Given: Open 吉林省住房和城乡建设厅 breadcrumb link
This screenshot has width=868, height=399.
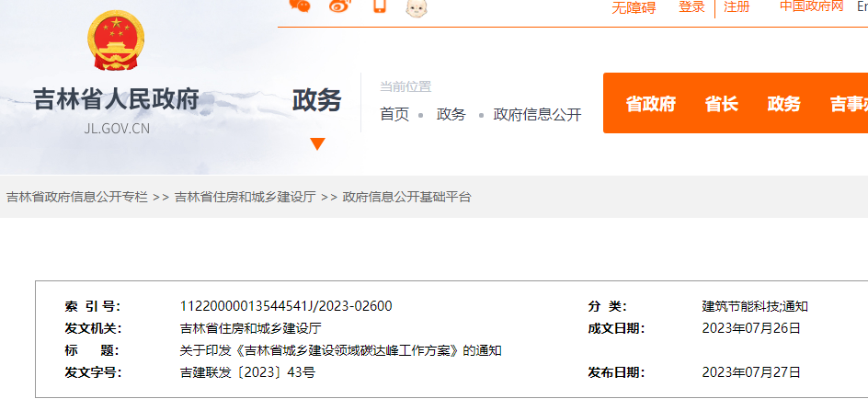Looking at the screenshot, I should point(245,198).
